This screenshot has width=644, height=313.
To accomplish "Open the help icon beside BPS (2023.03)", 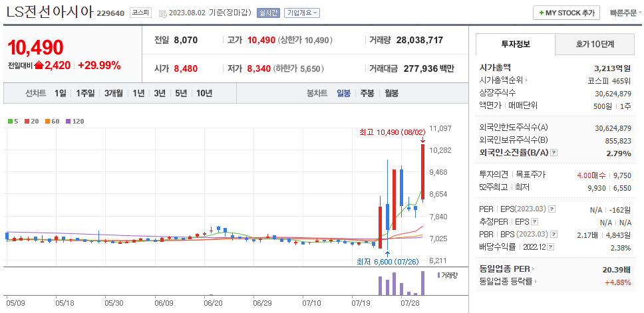I will tap(554, 235).
